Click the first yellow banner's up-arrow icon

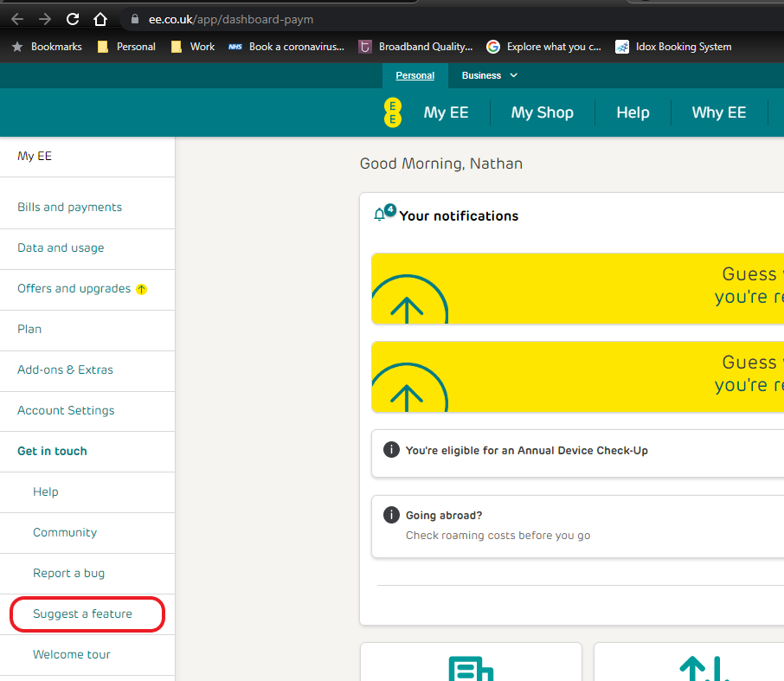(407, 305)
